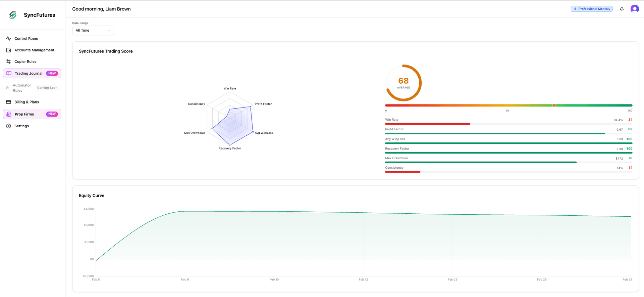Expand the All Time chevron arrow
This screenshot has width=644, height=297.
click(x=109, y=31)
